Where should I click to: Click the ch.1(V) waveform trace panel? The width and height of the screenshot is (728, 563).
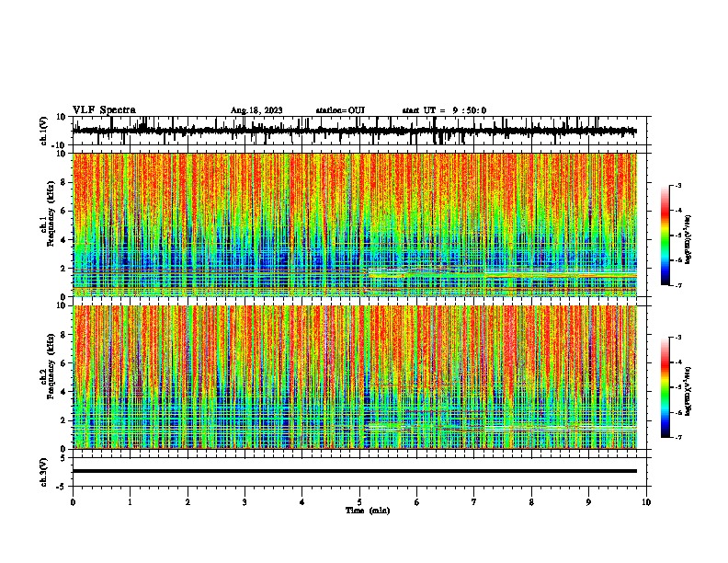[359, 131]
